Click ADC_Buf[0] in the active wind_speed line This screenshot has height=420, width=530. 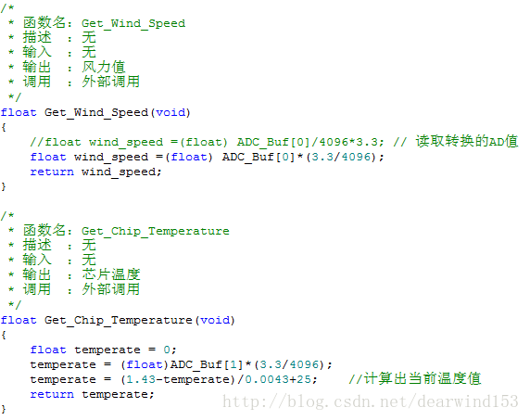[x=259, y=158]
